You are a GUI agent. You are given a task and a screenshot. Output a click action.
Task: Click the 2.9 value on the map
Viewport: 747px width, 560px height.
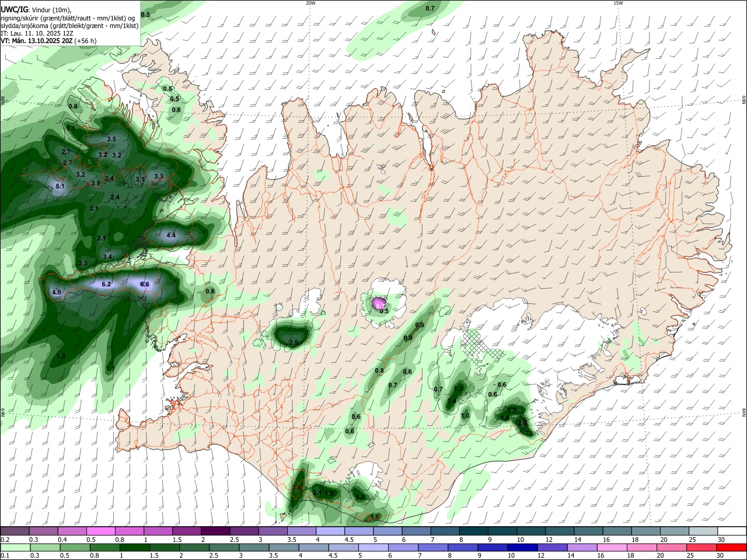click(x=96, y=183)
